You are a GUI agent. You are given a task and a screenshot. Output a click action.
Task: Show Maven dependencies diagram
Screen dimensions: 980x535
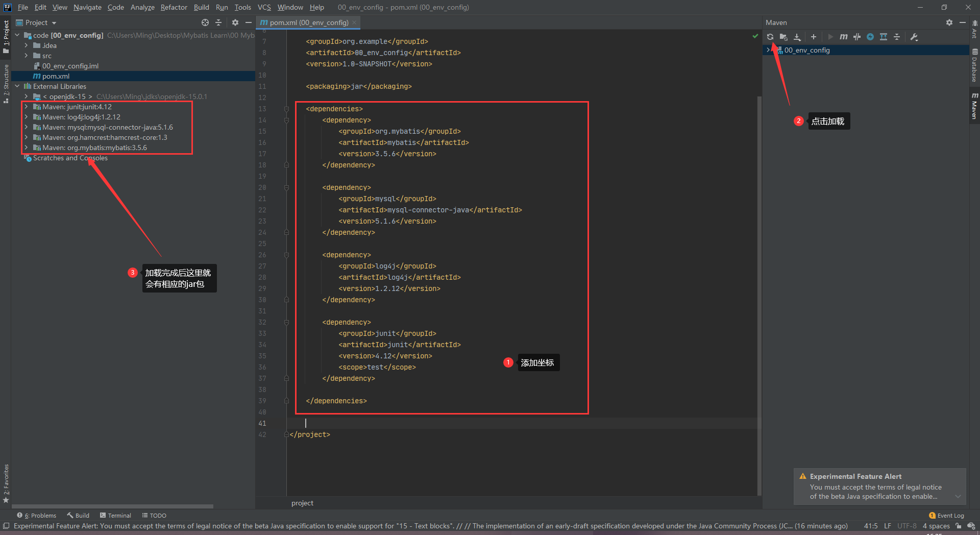point(884,37)
